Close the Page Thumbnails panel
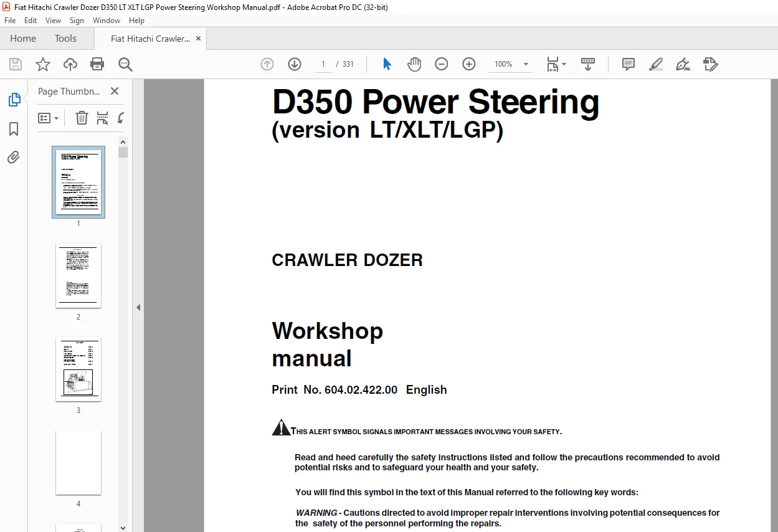 coord(115,91)
